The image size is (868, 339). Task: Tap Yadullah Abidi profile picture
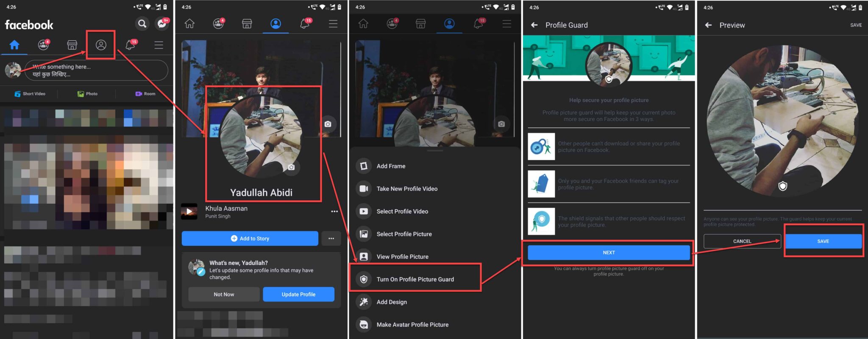click(x=262, y=137)
